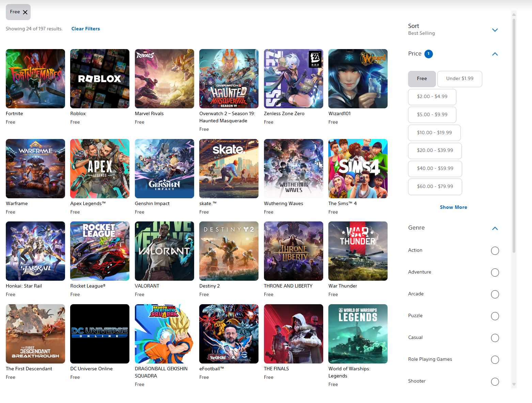Select the Role Playing Games radio button
The height and width of the screenshot is (403, 532).
[495, 360]
